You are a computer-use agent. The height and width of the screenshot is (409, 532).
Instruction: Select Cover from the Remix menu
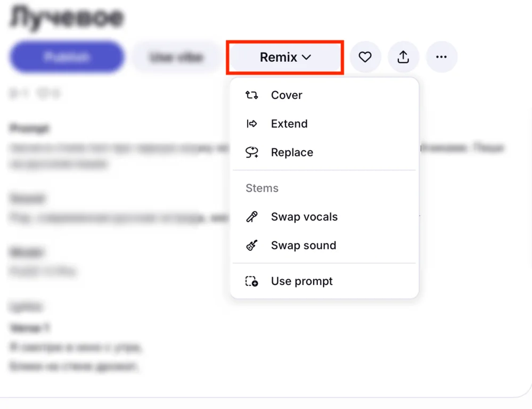click(x=287, y=95)
